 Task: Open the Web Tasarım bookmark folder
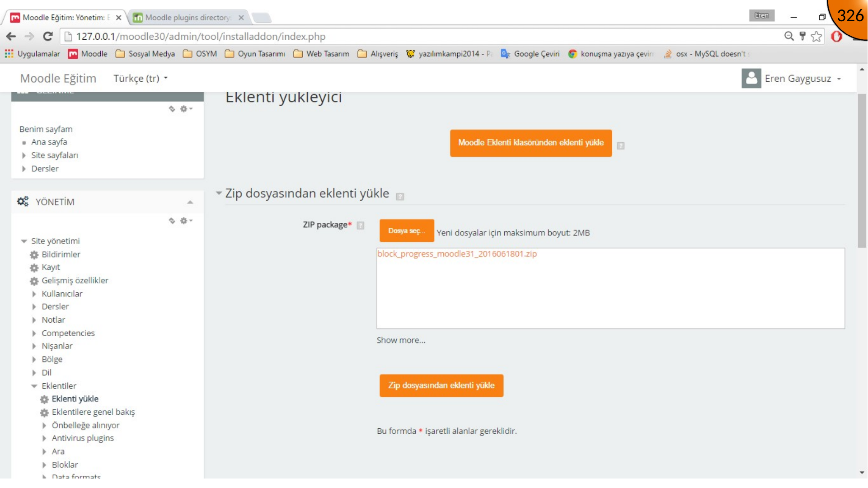click(321, 54)
